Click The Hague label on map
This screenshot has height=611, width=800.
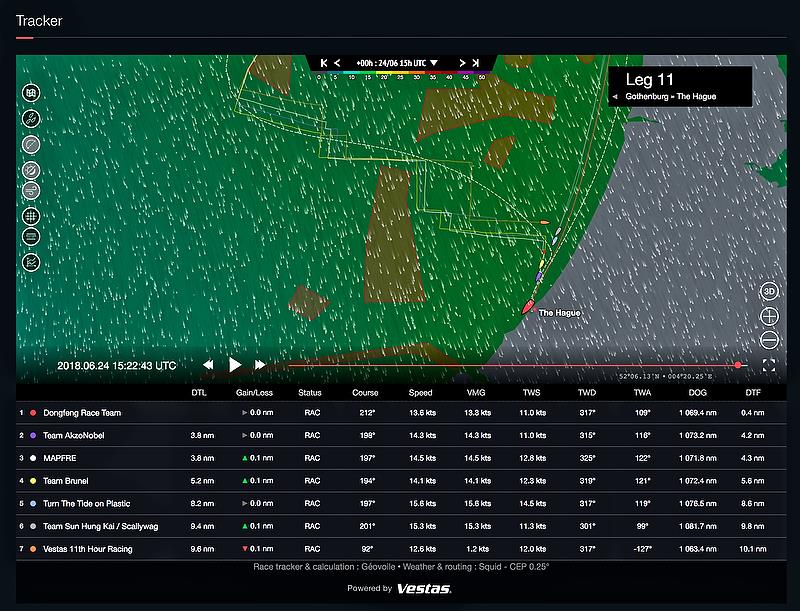pyautogui.click(x=560, y=313)
